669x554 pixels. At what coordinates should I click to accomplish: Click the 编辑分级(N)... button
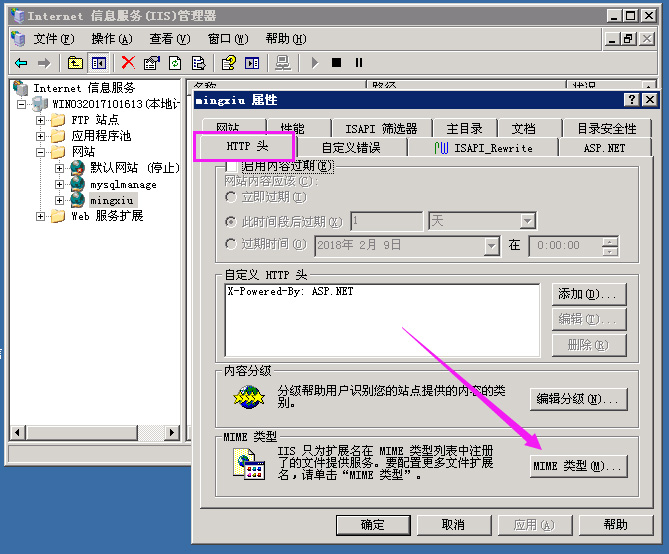(578, 399)
